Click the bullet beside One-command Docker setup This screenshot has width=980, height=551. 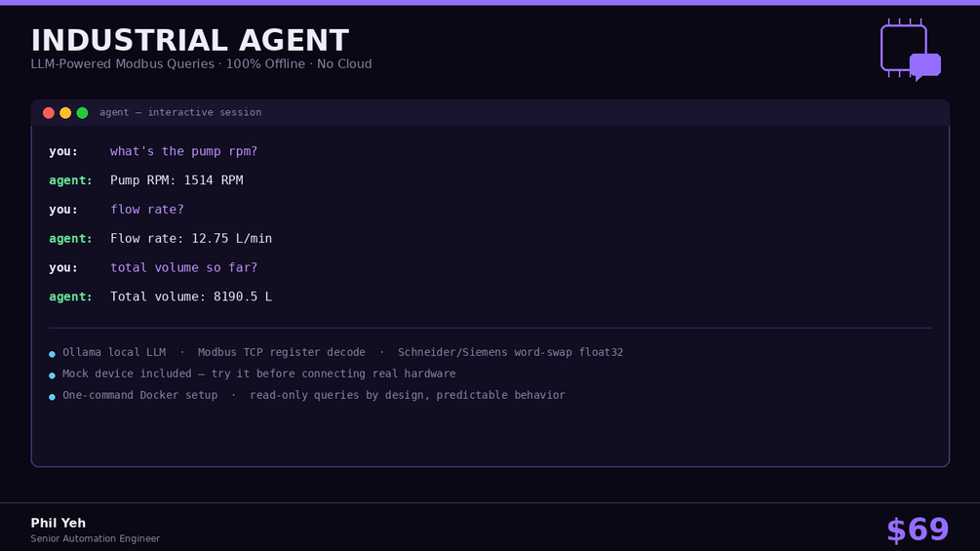pos(52,397)
